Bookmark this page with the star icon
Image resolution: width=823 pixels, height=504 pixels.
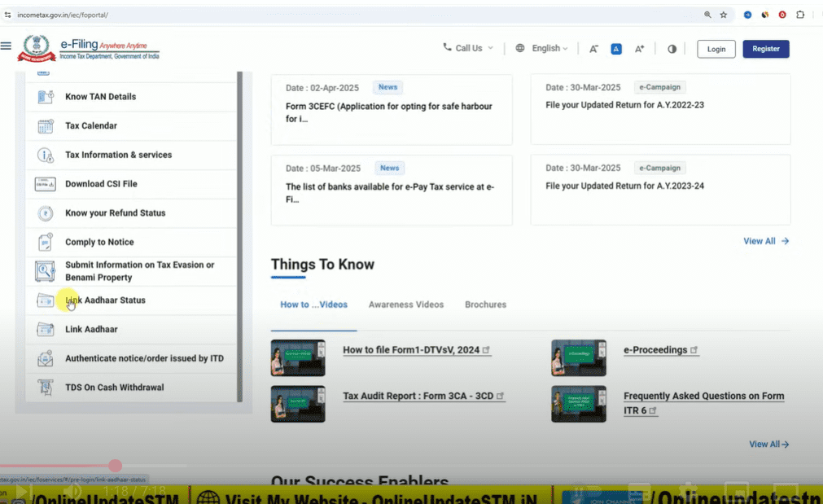(724, 15)
